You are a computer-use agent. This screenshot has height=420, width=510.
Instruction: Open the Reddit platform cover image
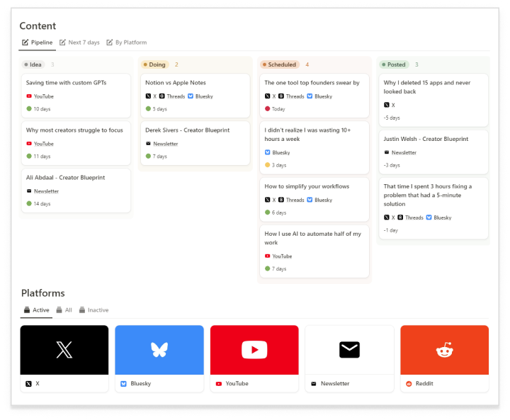pyautogui.click(x=444, y=350)
